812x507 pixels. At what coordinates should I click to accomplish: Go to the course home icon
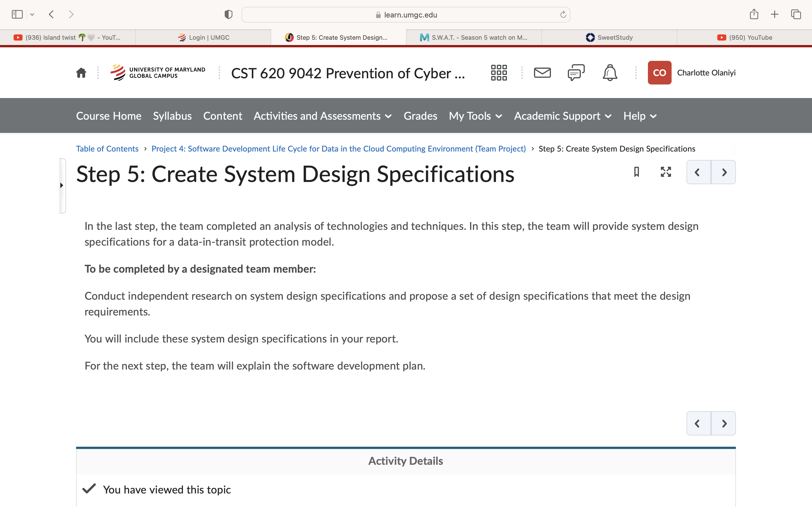pyautogui.click(x=81, y=73)
